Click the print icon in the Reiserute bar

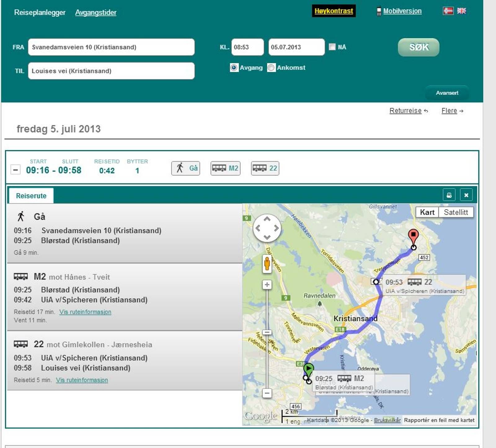tap(449, 195)
